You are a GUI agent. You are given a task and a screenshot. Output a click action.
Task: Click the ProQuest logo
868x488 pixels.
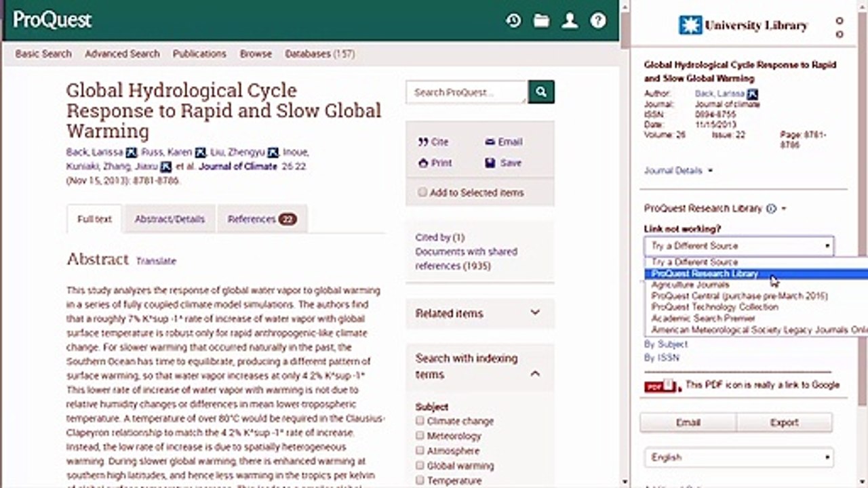point(52,20)
